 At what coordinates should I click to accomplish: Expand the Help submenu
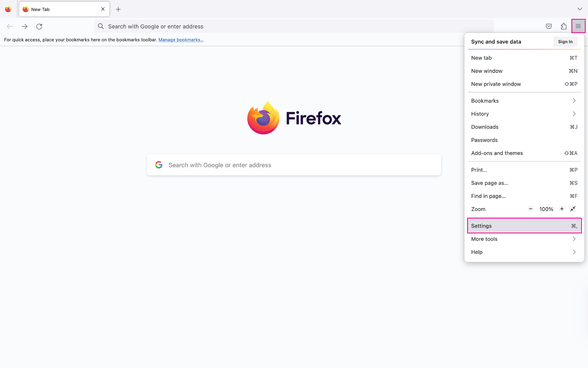click(x=524, y=252)
